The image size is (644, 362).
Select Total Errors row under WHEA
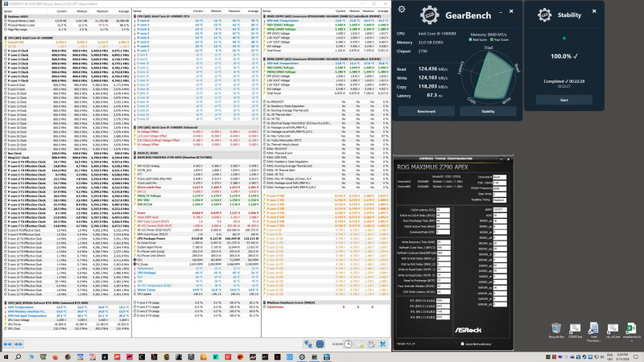coord(326,307)
